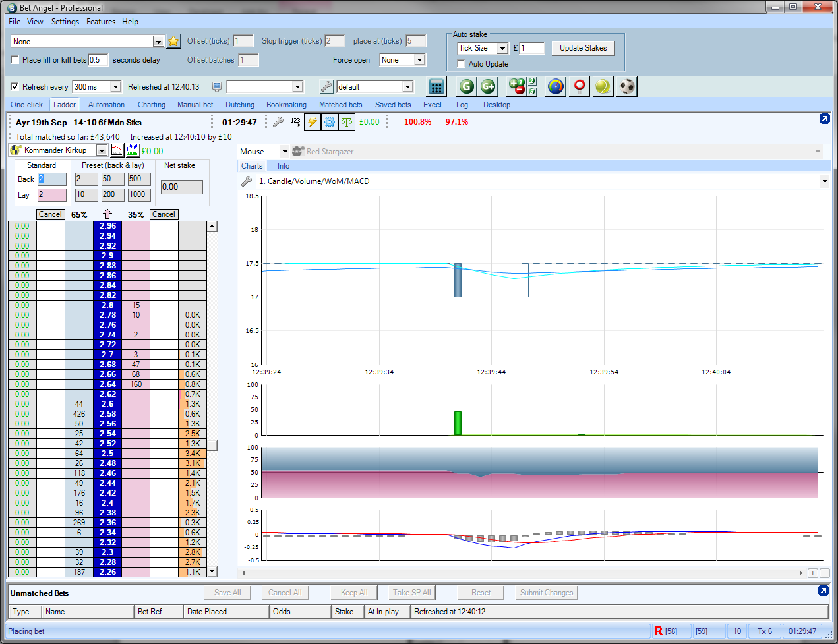Click the Cancel button beside 65%
The image size is (838, 644).
point(50,214)
